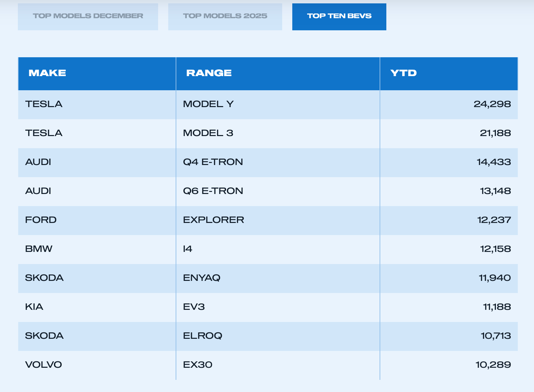Screen dimensions: 534x392
Task: Select the Q4 E-Tron range cell
Action: (213, 162)
